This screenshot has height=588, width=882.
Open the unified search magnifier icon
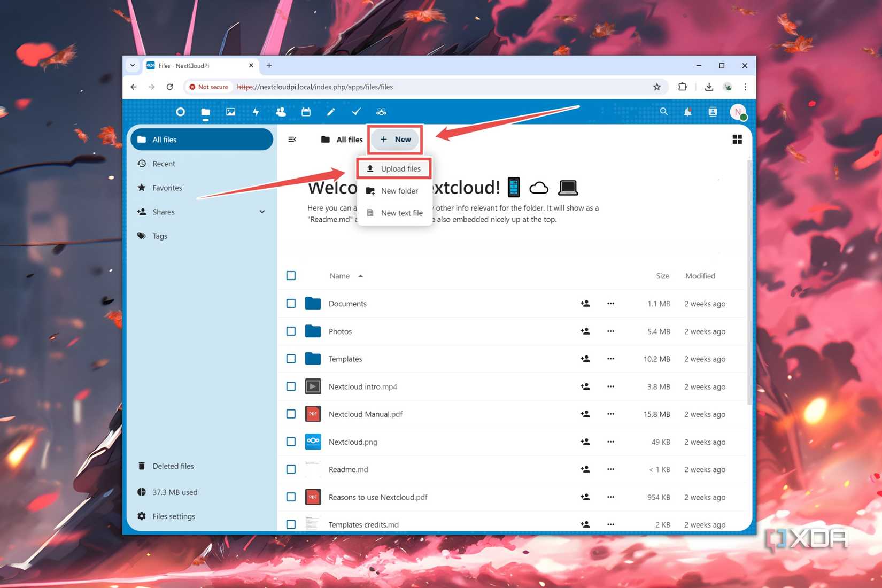tap(663, 112)
